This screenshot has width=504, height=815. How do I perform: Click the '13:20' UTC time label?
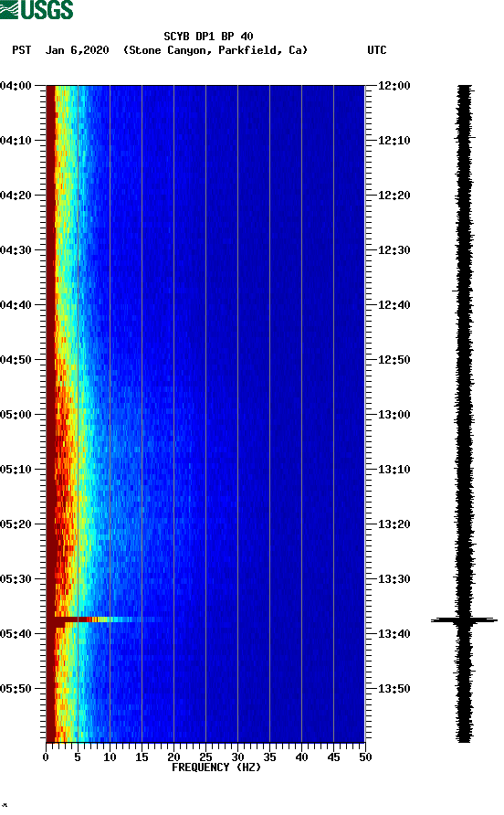394,524
